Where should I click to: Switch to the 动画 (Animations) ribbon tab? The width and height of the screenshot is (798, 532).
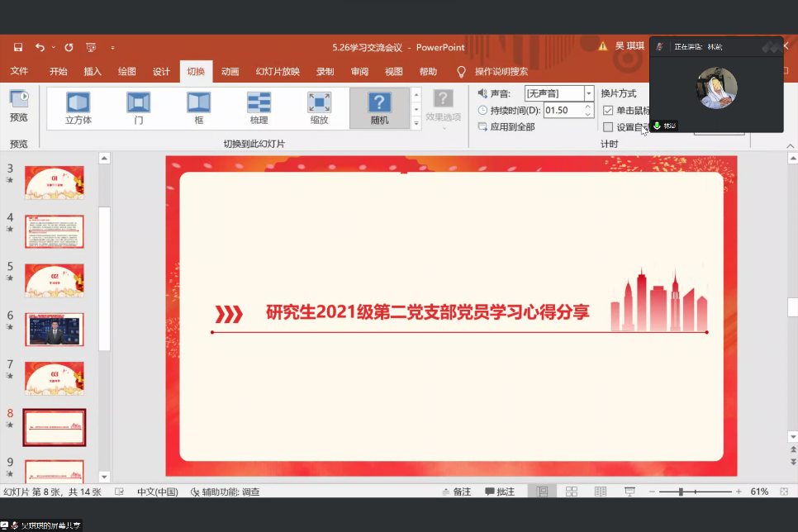pyautogui.click(x=230, y=71)
